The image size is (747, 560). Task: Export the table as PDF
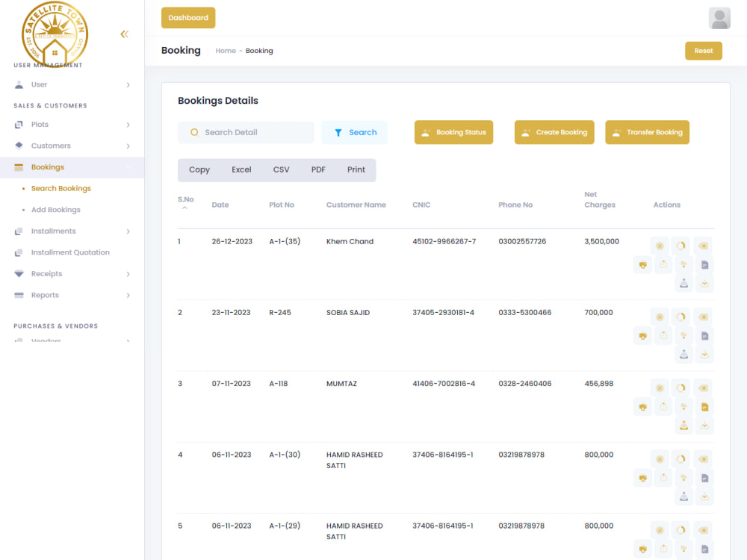pos(318,170)
